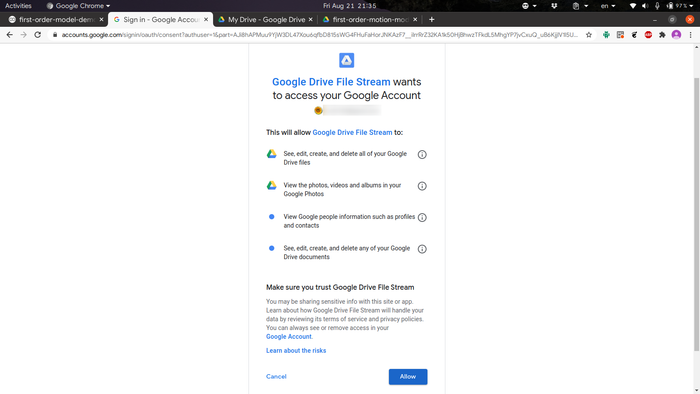The width and height of the screenshot is (700, 394).
Task: Click the Cancel link
Action: coord(276,377)
